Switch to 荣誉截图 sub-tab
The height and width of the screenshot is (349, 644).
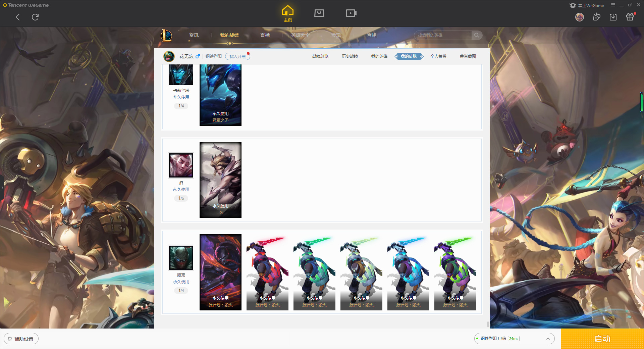point(468,56)
